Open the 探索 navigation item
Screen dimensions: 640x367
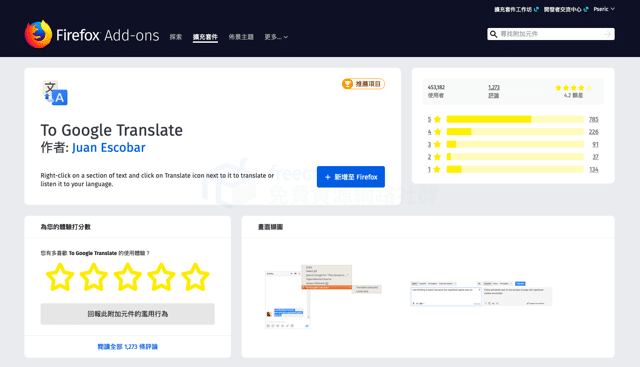click(176, 37)
